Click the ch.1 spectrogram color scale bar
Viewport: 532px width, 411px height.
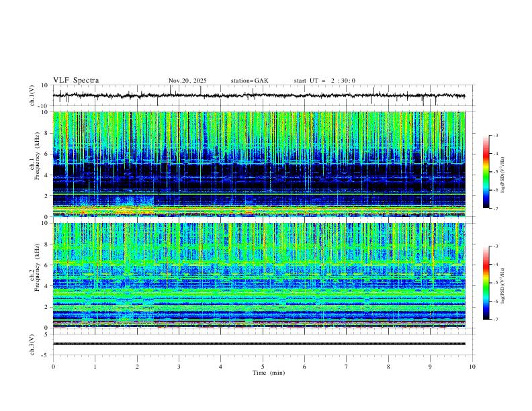(486, 172)
